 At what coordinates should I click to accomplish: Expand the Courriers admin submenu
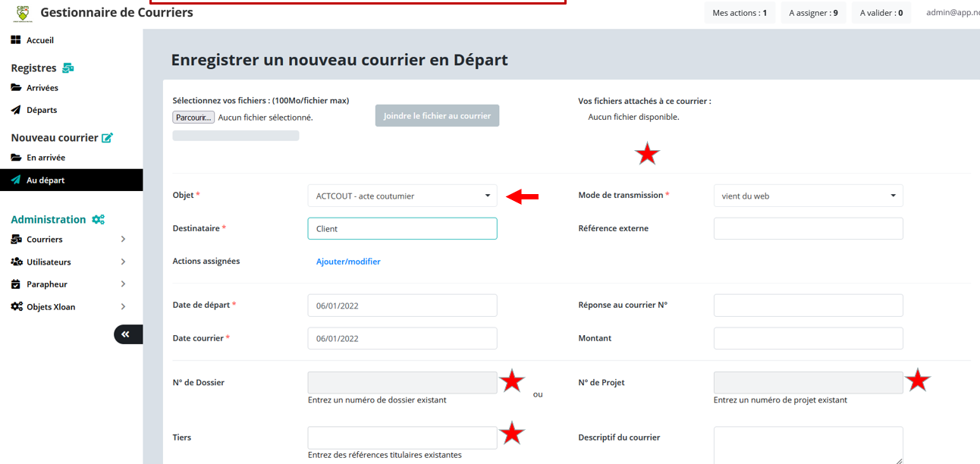123,240
